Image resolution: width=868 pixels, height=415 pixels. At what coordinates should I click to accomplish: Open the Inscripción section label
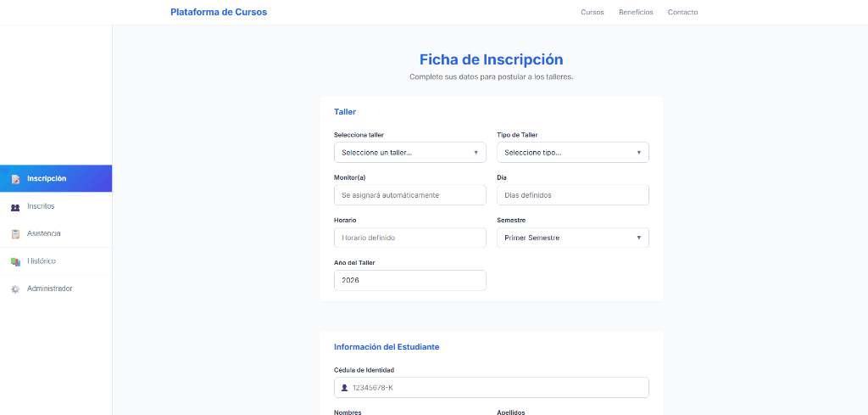click(x=47, y=178)
